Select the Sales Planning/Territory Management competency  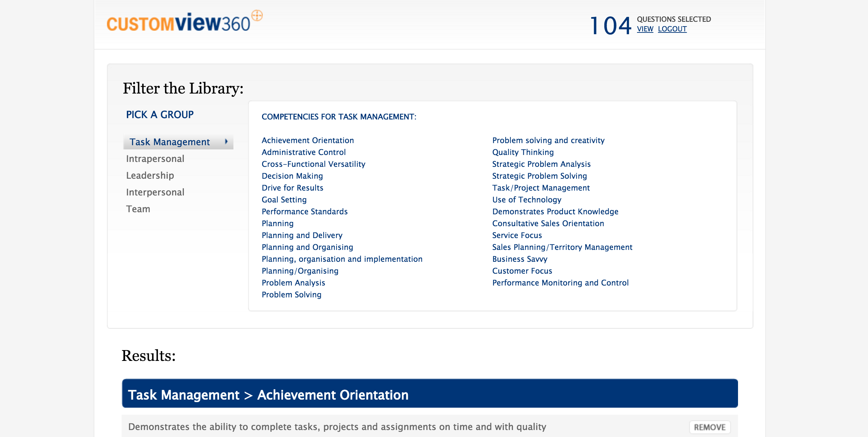(x=562, y=247)
